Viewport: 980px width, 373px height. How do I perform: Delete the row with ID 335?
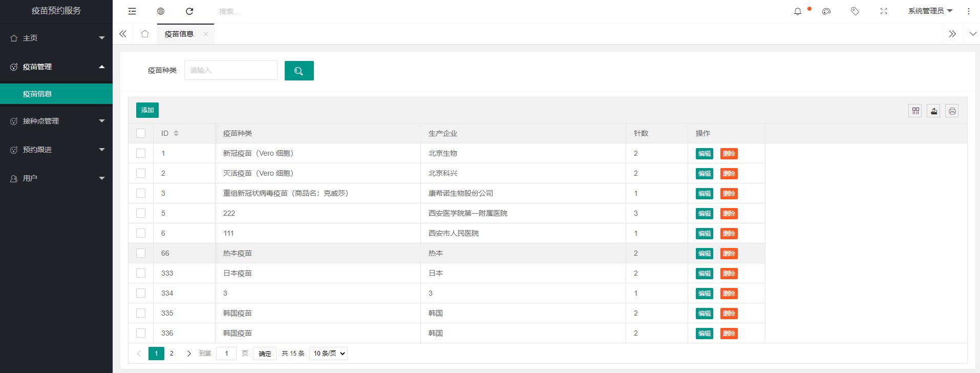(729, 314)
